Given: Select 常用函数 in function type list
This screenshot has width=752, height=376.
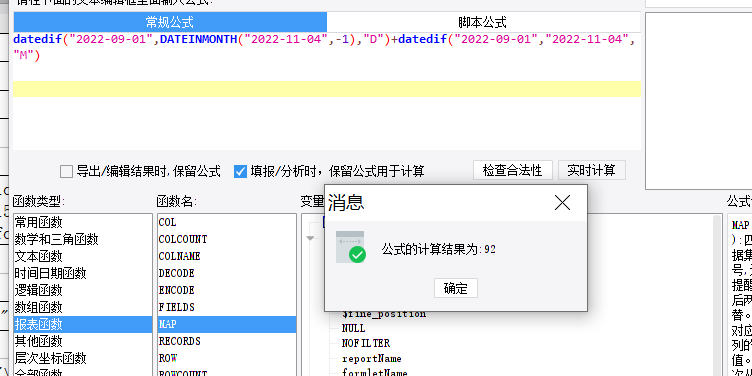Looking at the screenshot, I should [x=82, y=223].
